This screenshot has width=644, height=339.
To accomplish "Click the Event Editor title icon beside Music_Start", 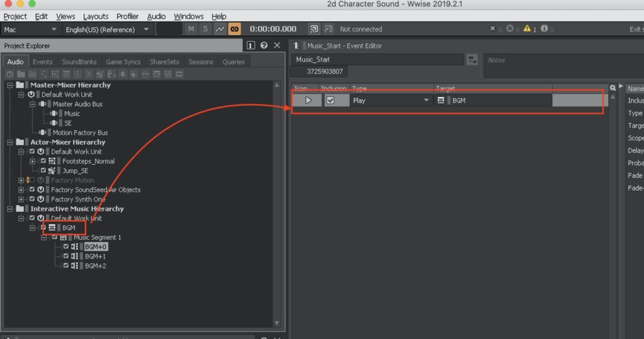I will (296, 46).
